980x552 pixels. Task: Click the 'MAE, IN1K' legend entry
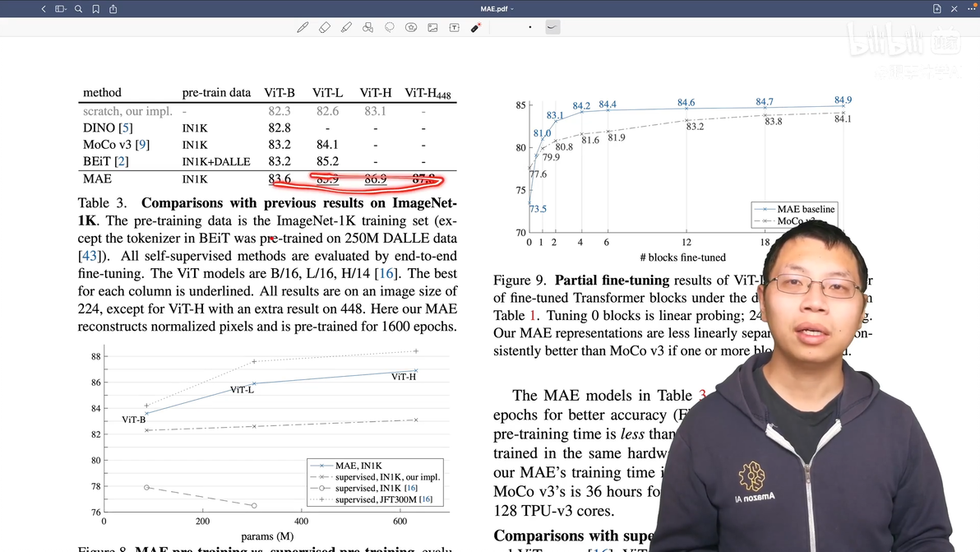[347, 466]
